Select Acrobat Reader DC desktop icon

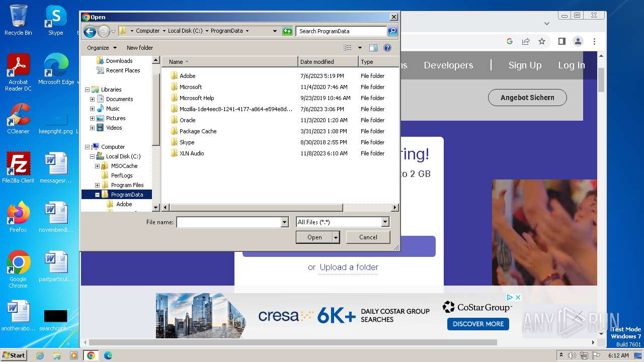18,72
